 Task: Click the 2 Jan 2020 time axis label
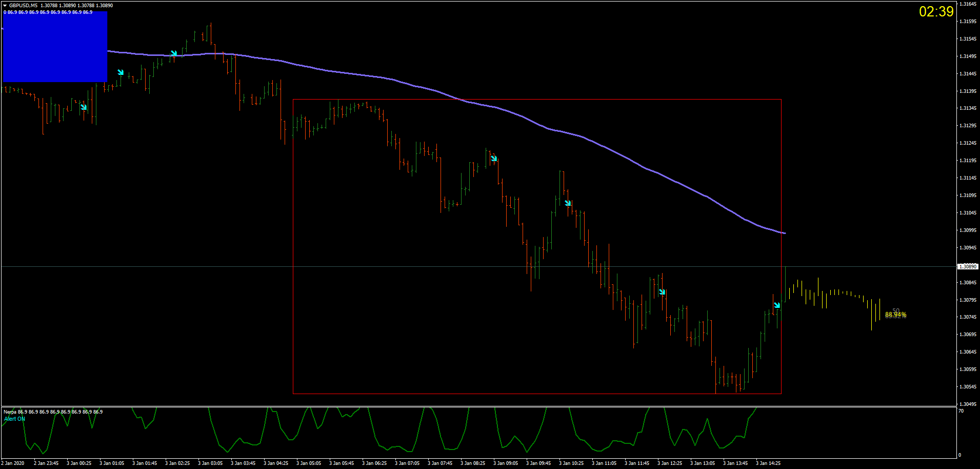click(x=13, y=463)
